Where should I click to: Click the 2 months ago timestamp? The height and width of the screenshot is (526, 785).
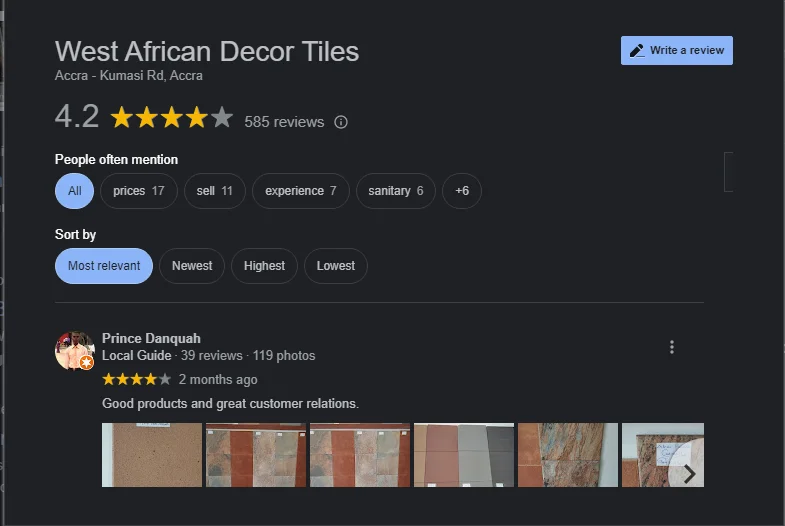pos(218,379)
